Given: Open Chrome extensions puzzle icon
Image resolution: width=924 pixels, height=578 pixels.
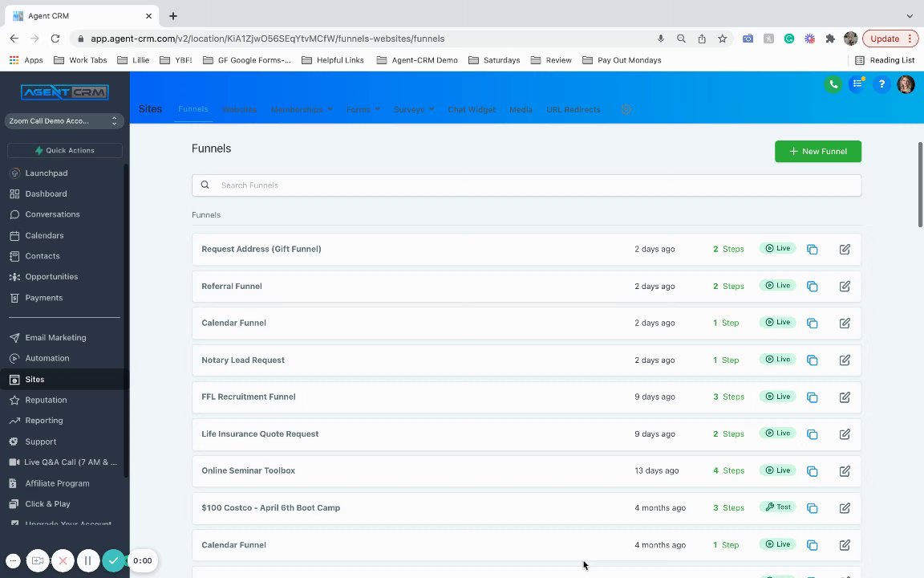Looking at the screenshot, I should (x=829, y=39).
